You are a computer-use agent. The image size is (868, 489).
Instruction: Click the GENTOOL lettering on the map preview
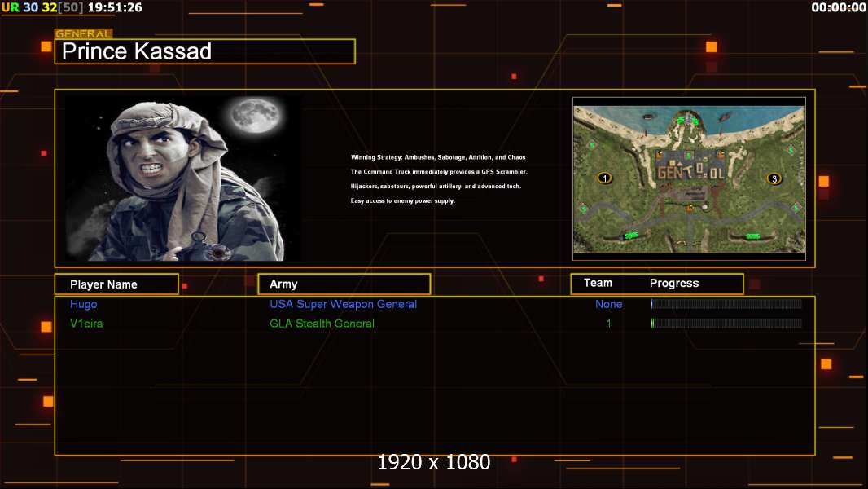point(690,172)
